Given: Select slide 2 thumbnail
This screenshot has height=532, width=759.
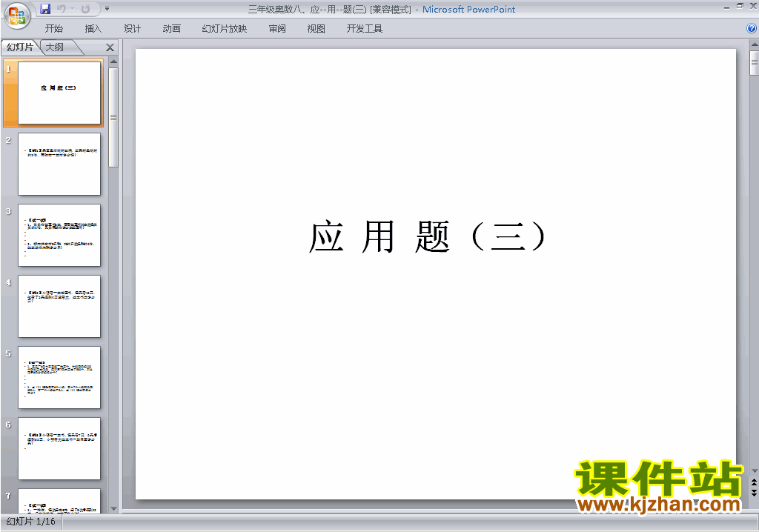Looking at the screenshot, I should coord(59,164).
